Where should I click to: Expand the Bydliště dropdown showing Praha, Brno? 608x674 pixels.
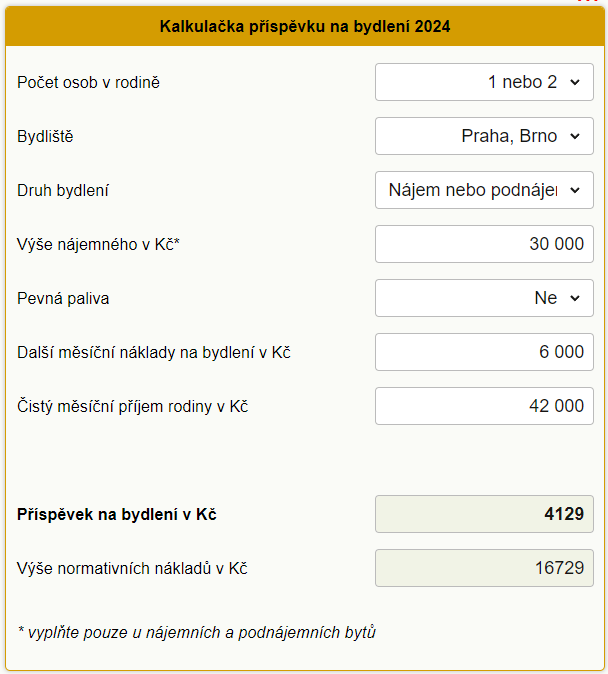pyautogui.click(x=484, y=136)
